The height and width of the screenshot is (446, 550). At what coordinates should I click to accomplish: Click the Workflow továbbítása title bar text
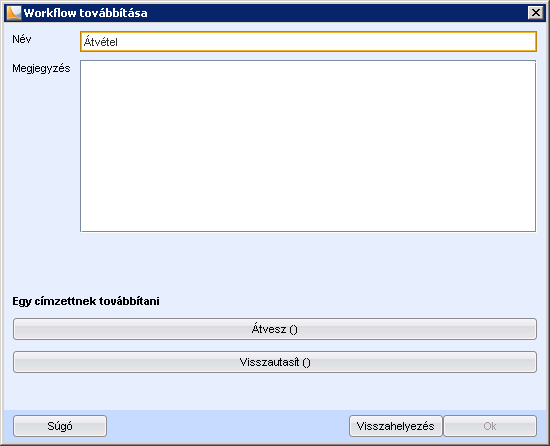pos(86,13)
